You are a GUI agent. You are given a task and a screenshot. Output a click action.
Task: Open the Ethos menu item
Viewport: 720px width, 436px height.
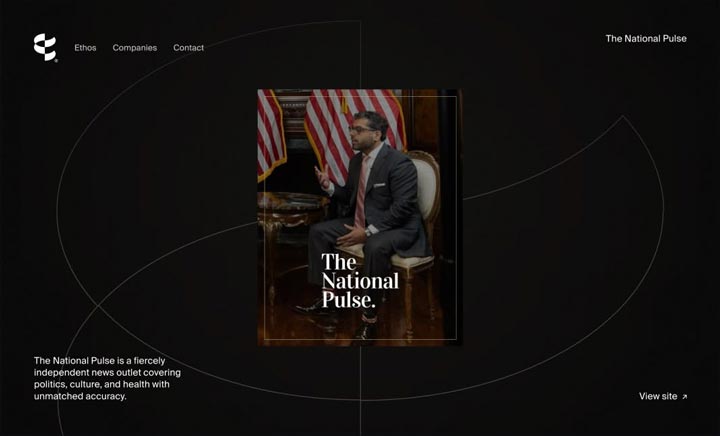[85, 48]
